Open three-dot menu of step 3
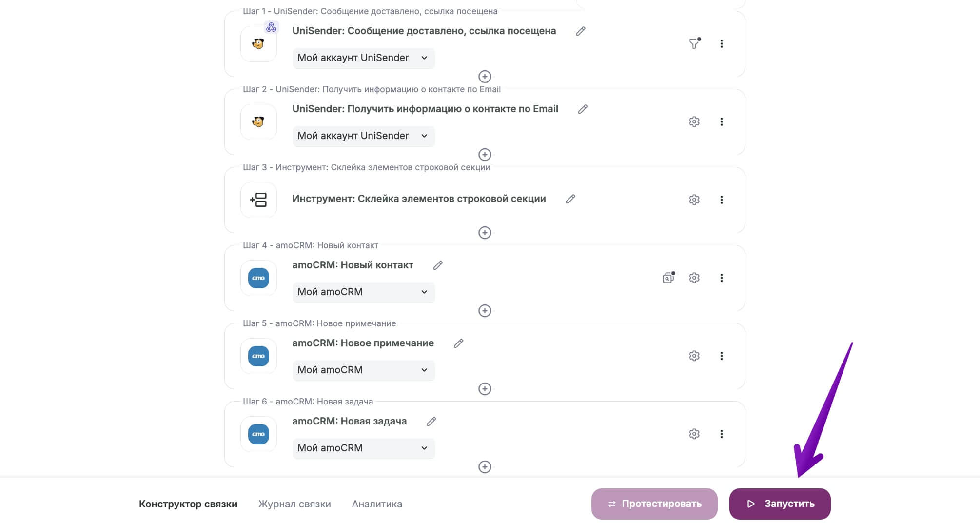Screen dimensions: 980x525 (x=722, y=200)
